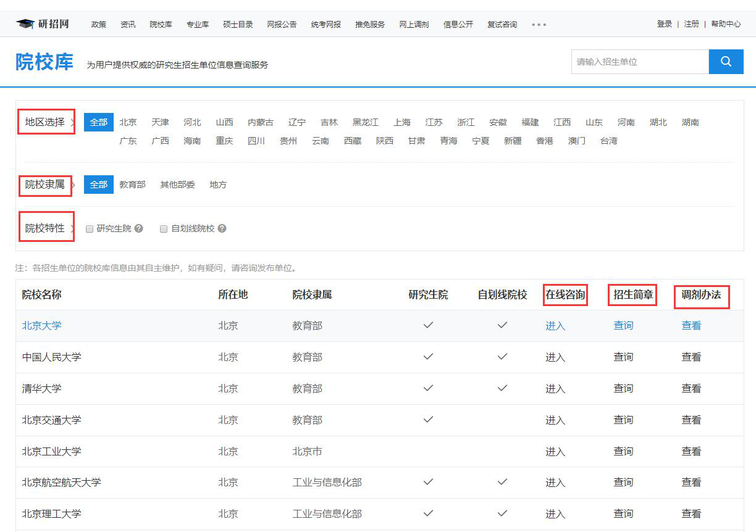Expand the 院校特性 section chevron
756x532 pixels.
(72, 228)
